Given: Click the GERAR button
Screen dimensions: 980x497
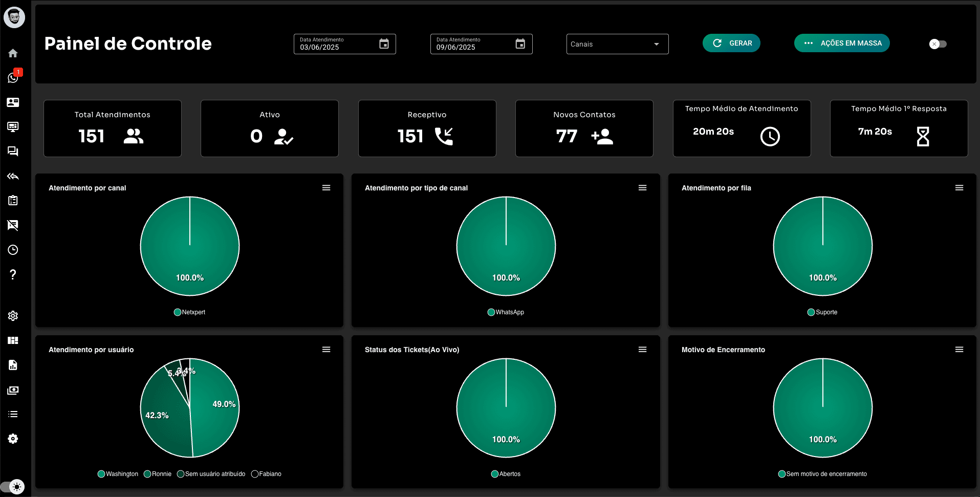Looking at the screenshot, I should 731,43.
